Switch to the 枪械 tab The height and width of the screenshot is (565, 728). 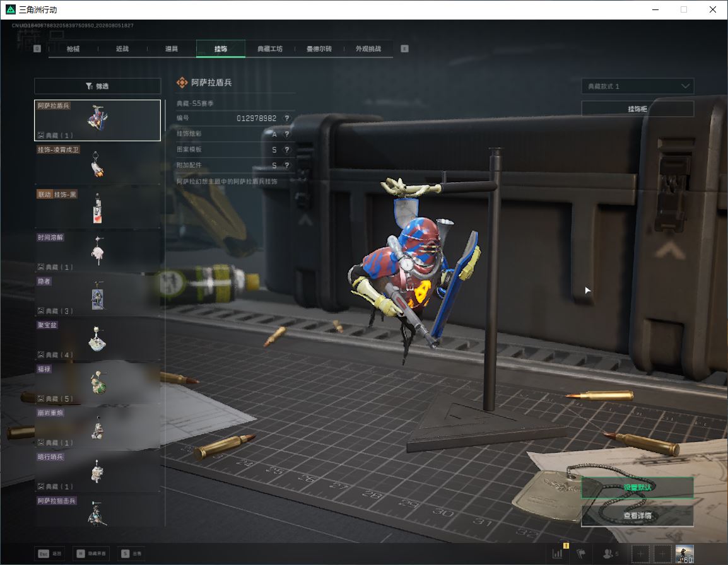[x=73, y=49]
